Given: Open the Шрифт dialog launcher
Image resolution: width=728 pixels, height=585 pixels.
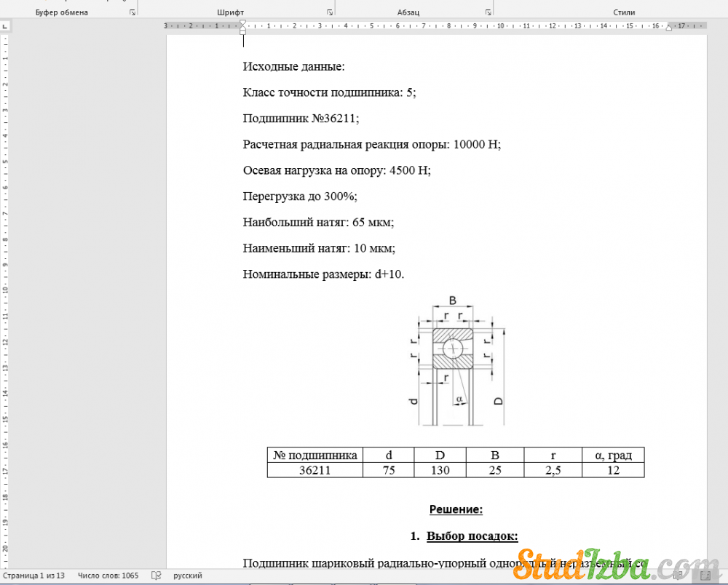Looking at the screenshot, I should [x=330, y=12].
